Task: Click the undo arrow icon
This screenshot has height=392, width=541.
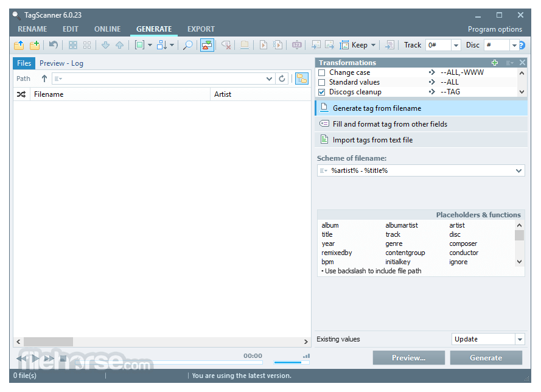Action: tap(53, 45)
